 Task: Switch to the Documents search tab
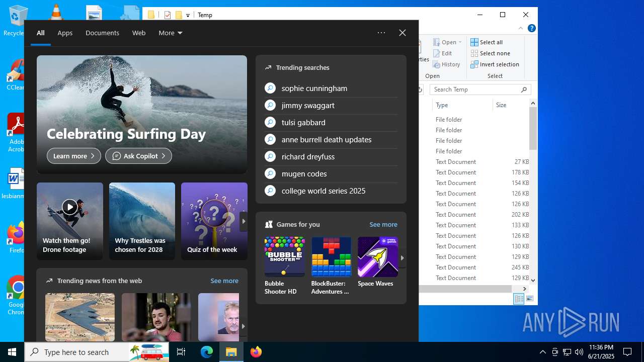[x=102, y=33]
